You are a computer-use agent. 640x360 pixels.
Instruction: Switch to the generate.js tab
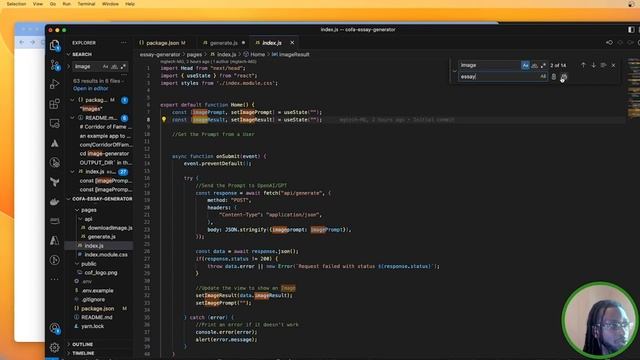pyautogui.click(x=224, y=43)
